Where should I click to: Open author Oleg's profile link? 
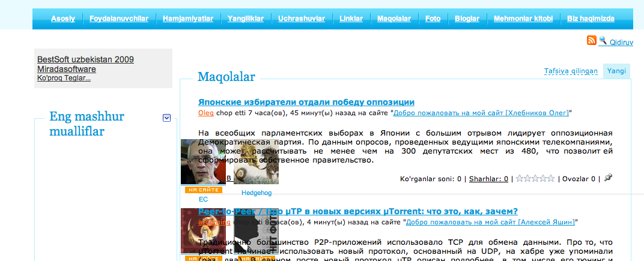(x=205, y=112)
